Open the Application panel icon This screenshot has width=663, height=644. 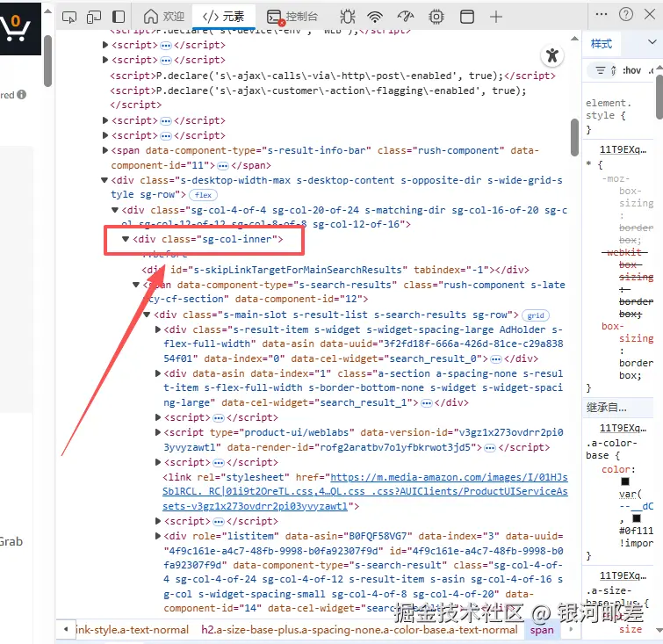[467, 17]
